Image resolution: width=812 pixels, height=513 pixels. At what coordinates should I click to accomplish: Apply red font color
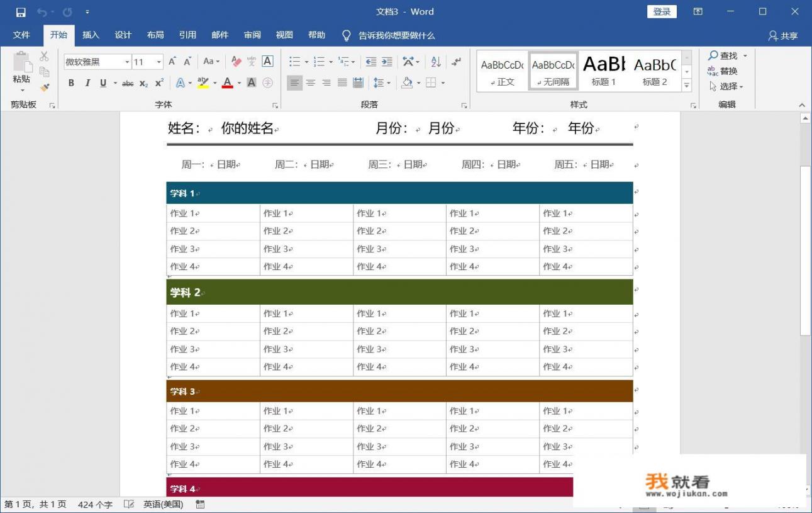[228, 83]
